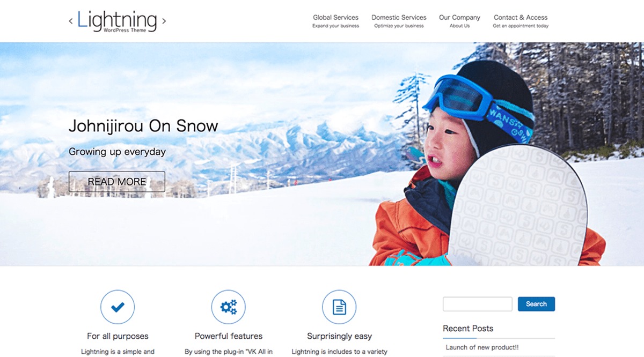Image resolution: width=644 pixels, height=357 pixels.
Task: Click the snowboarding child hero image
Action: click(322, 154)
